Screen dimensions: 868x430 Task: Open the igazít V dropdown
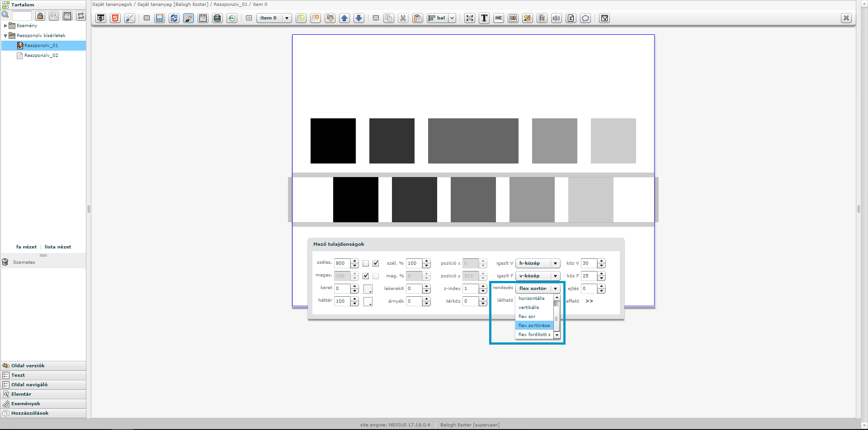point(538,263)
